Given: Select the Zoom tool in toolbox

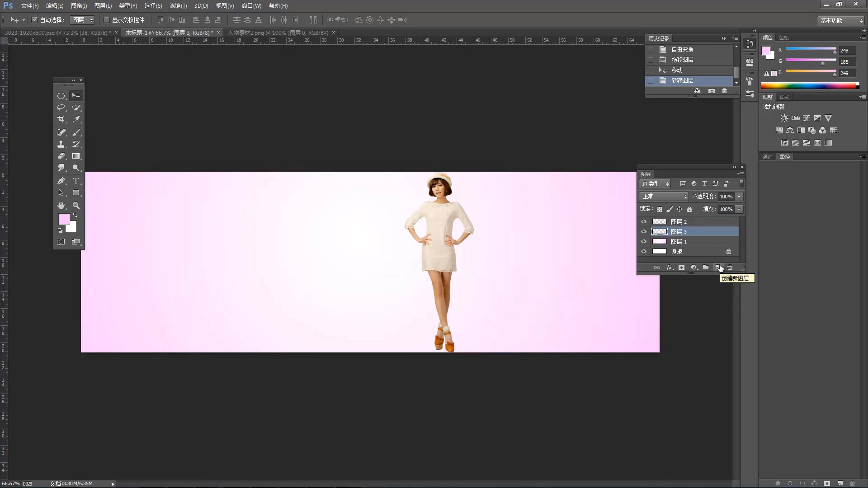Looking at the screenshot, I should 76,206.
